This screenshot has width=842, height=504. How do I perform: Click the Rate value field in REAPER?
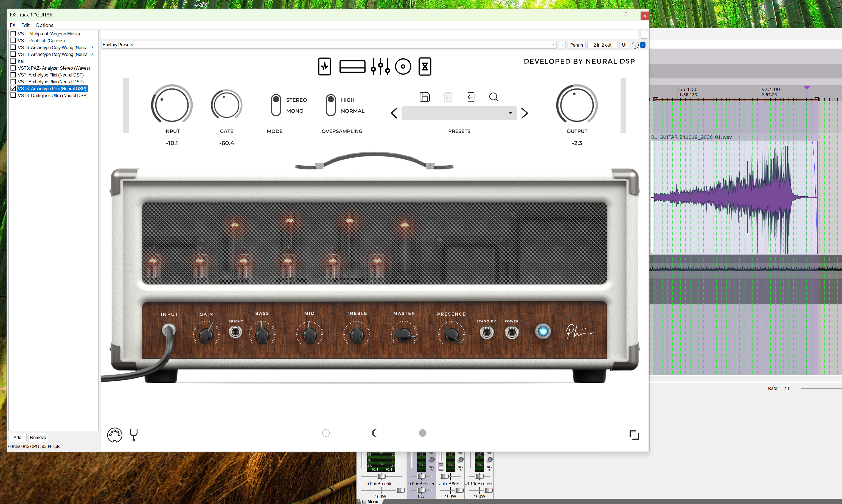coord(787,389)
